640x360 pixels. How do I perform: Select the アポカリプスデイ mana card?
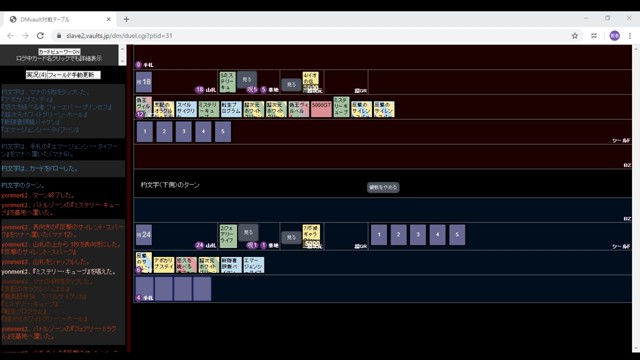tap(164, 265)
